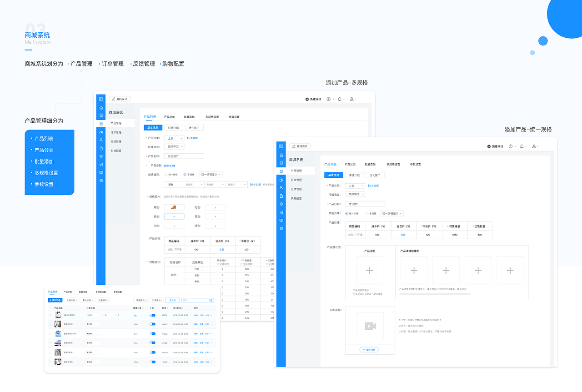
Task: Open the monitor icon in unified-spec window sidebar
Action: click(281, 220)
